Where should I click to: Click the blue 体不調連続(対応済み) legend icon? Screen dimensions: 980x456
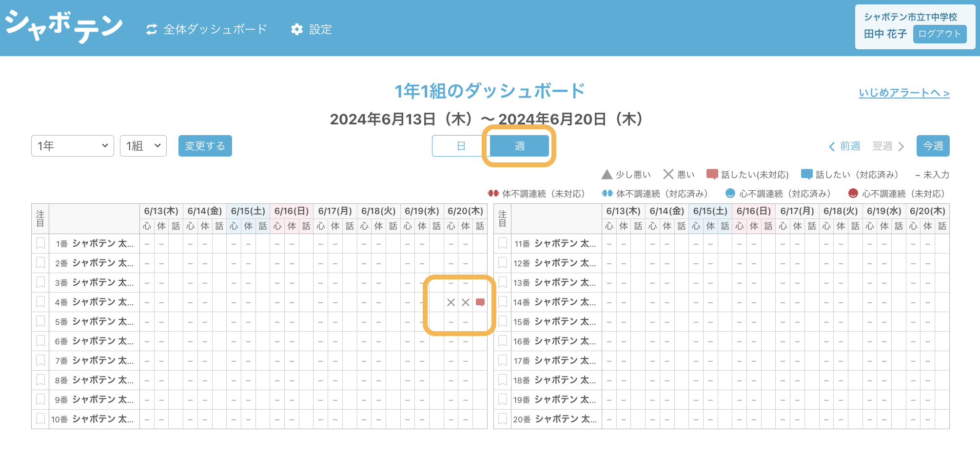(x=608, y=193)
